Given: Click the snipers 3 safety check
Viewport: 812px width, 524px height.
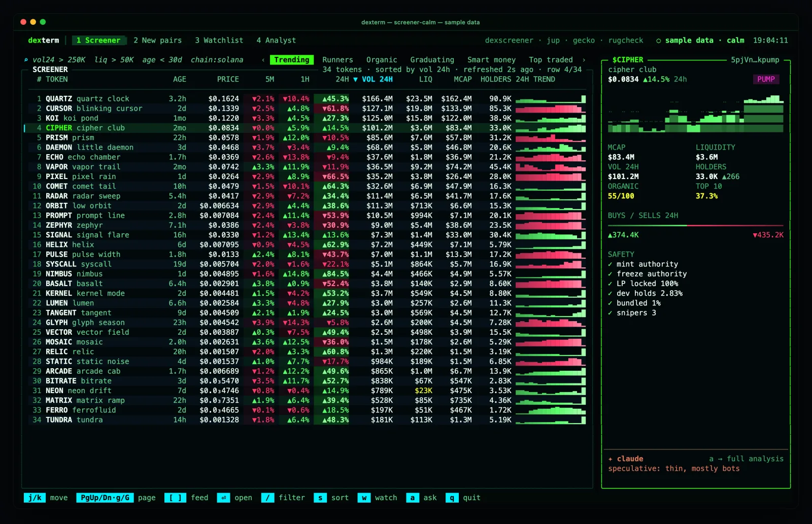Looking at the screenshot, I should [632, 312].
